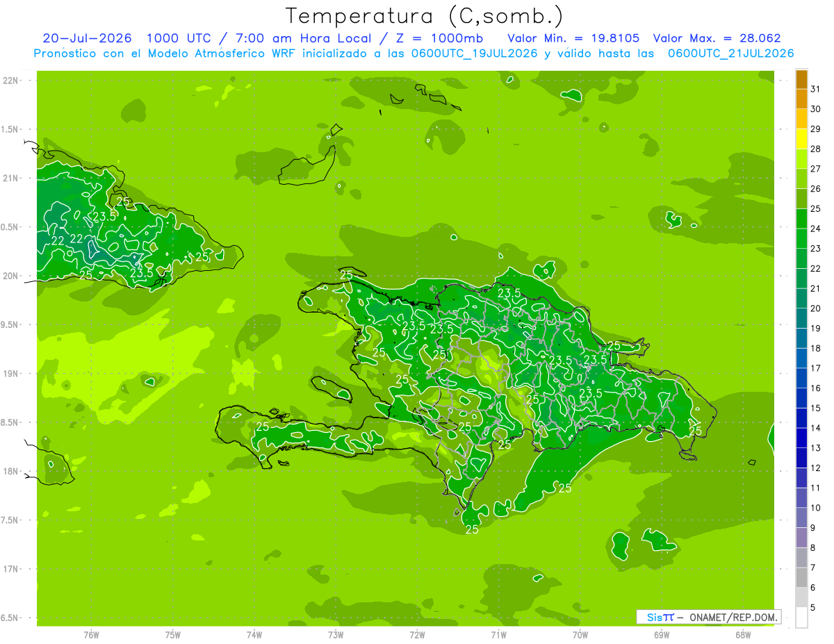The width and height of the screenshot is (834, 644).
Task: Click the 22N latitude axis label
Action: 11,81
